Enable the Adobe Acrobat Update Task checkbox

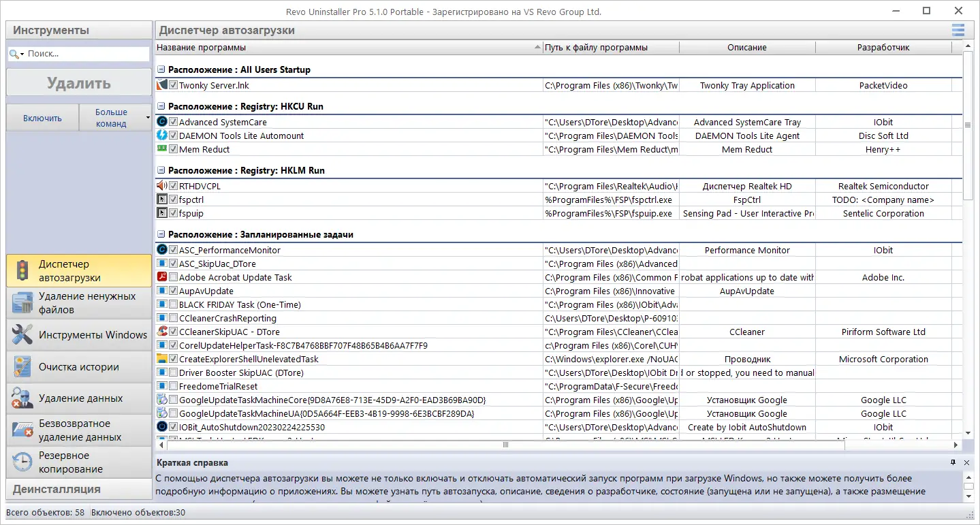174,277
